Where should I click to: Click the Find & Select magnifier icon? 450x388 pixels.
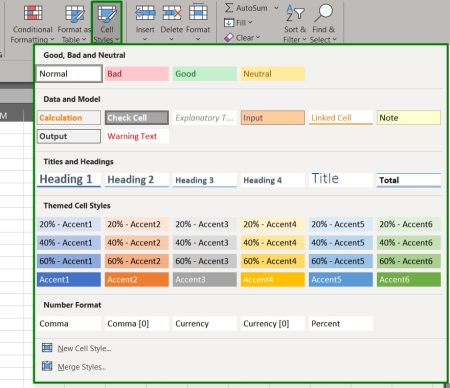[324, 13]
